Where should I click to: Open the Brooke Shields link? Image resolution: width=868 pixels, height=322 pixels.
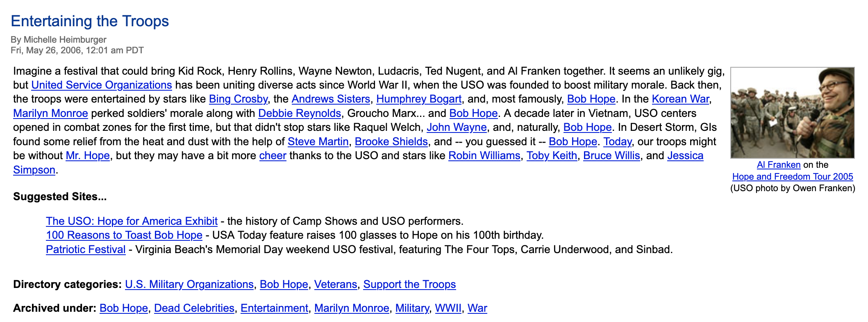(x=391, y=142)
